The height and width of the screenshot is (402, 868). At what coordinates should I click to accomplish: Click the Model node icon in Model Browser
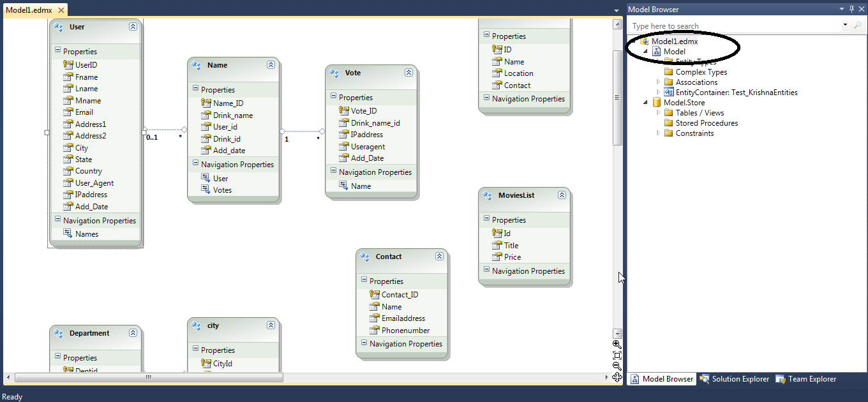tap(657, 51)
